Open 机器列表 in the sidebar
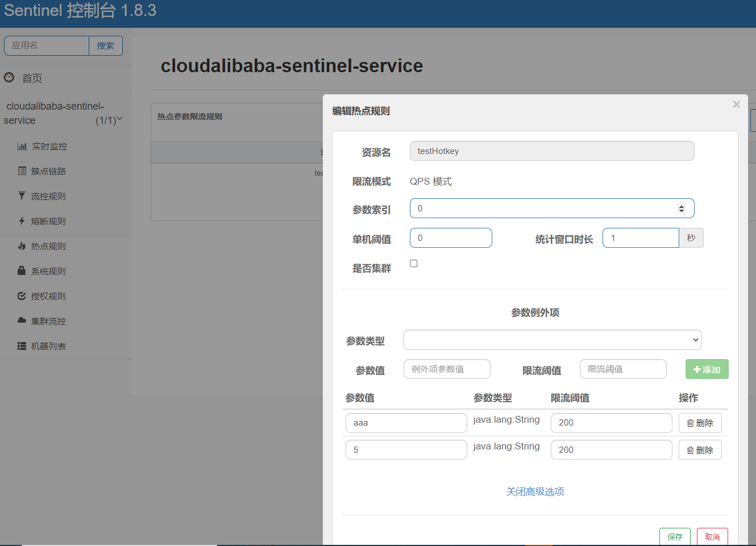 pos(48,346)
